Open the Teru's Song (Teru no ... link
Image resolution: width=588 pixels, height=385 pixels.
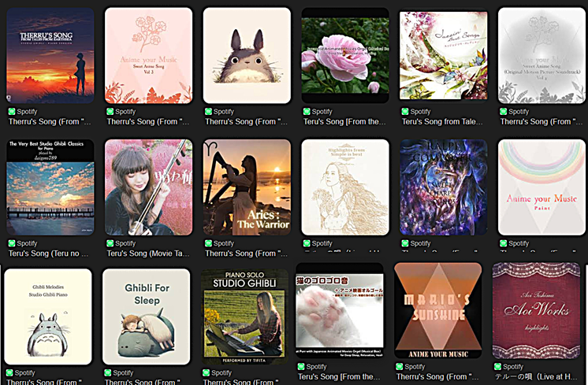[48, 254]
